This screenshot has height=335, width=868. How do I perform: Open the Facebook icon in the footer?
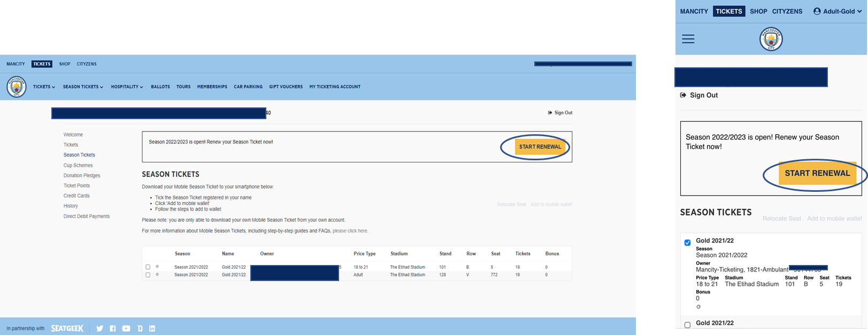click(113, 329)
